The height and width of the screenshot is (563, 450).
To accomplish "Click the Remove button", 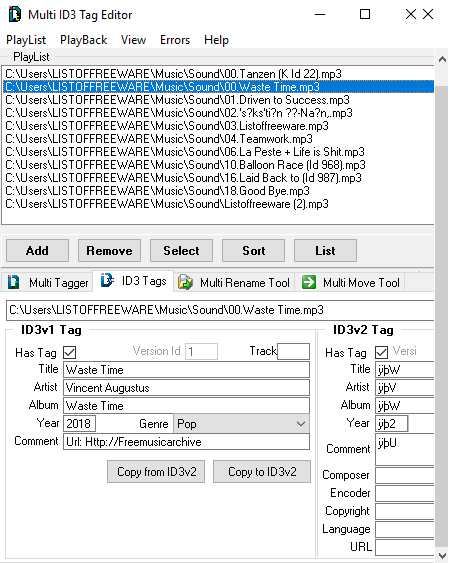I will click(109, 251).
